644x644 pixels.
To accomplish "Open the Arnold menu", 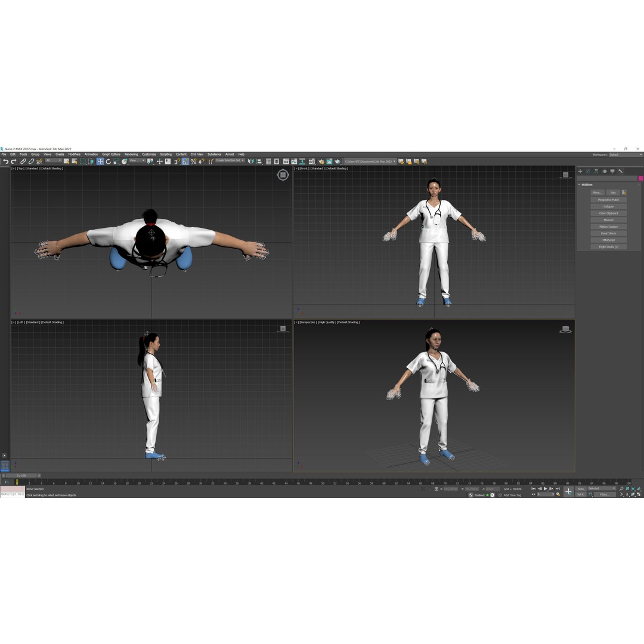I will [x=230, y=154].
